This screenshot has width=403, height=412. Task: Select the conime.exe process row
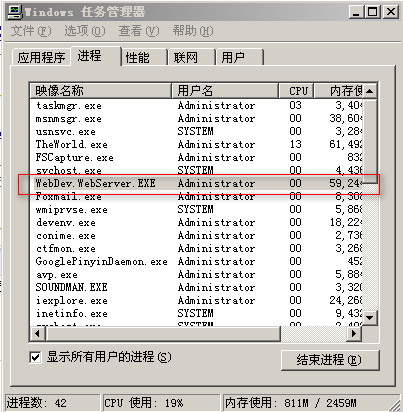[x=196, y=236]
